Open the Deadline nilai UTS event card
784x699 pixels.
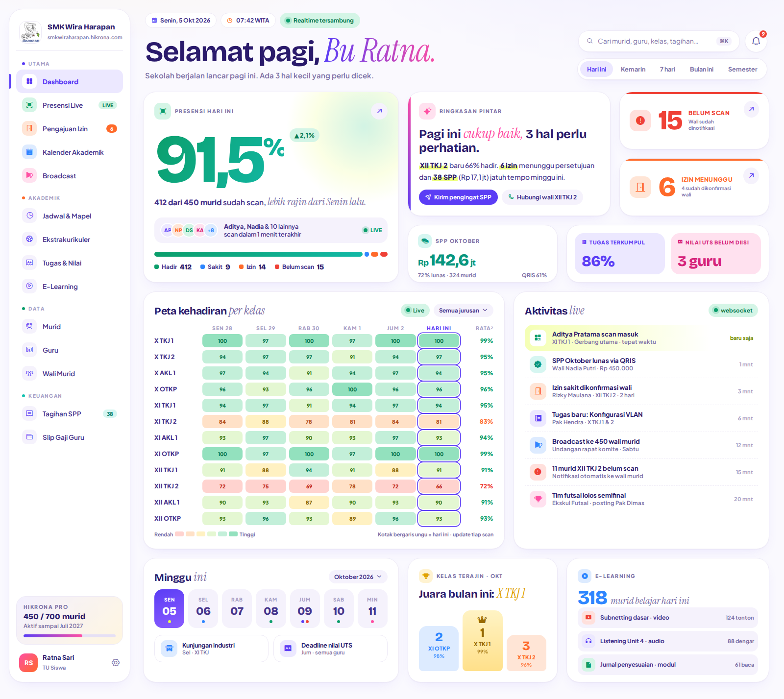point(330,649)
